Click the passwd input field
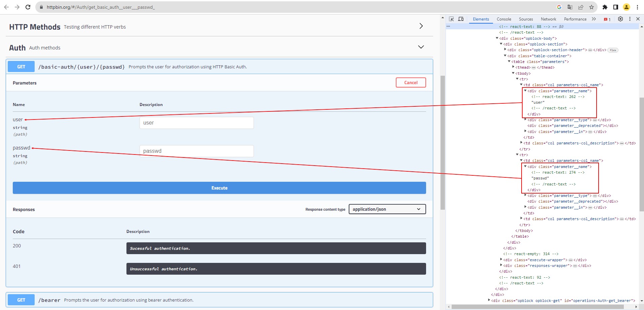644x310 pixels. [196, 151]
